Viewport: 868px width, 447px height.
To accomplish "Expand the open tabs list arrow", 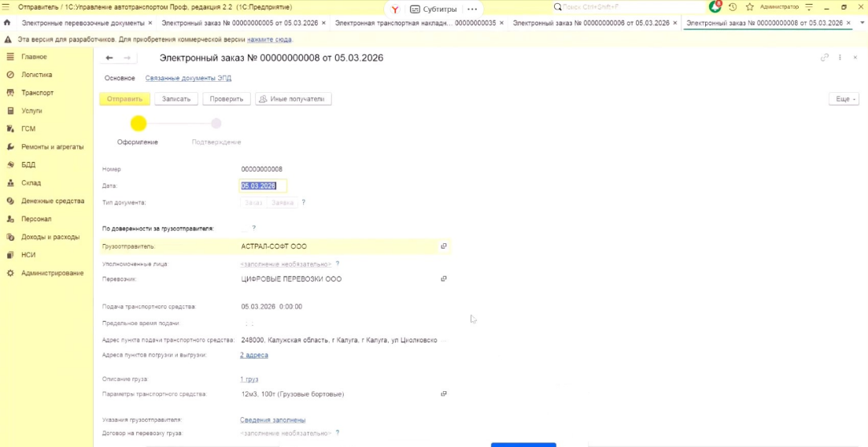I will click(860, 23).
